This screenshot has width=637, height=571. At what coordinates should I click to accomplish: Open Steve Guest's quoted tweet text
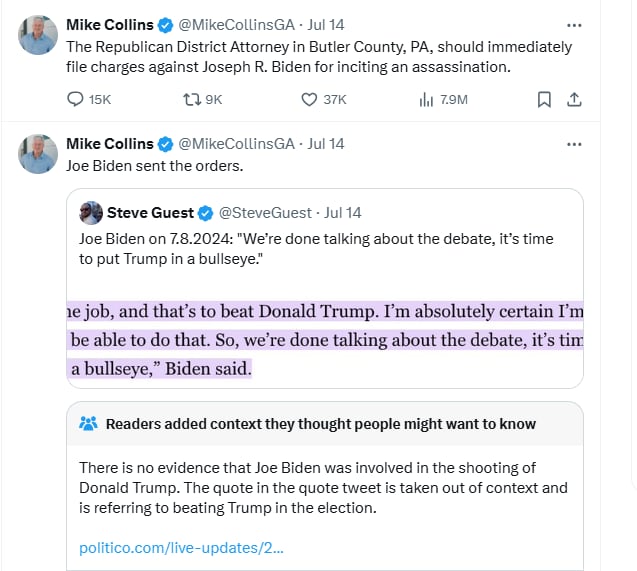tap(316, 248)
